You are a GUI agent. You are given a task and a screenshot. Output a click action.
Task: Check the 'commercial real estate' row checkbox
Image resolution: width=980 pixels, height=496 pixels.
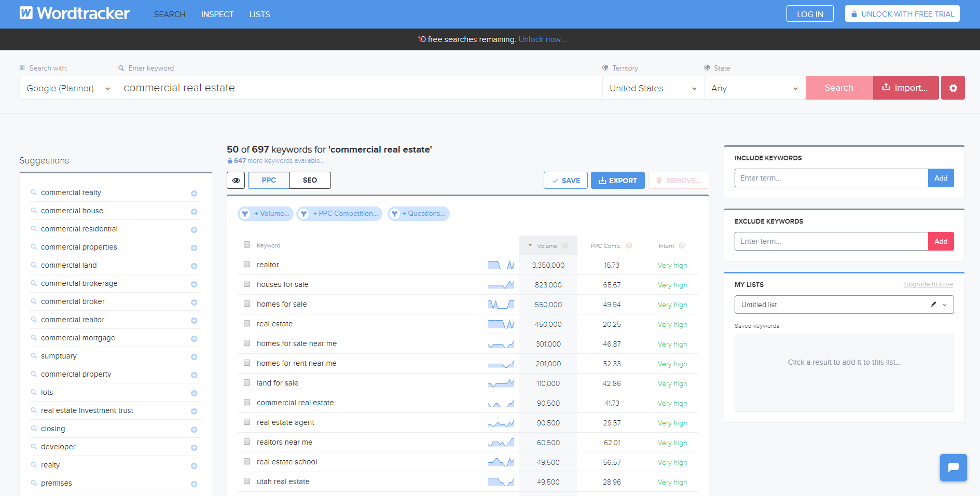point(247,402)
